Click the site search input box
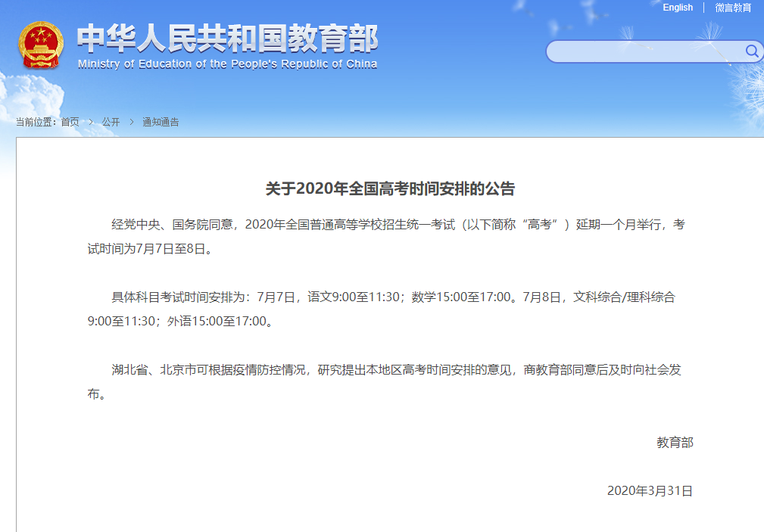 point(647,51)
